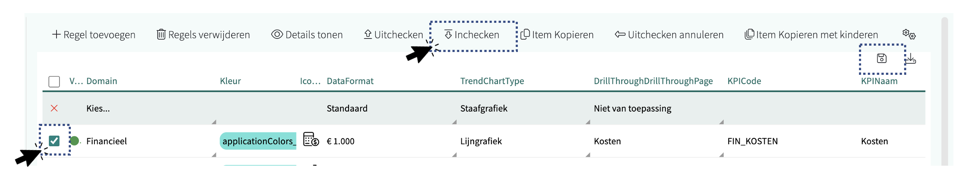Click the Inchecken toolbar button
980x175 pixels.
point(472,35)
